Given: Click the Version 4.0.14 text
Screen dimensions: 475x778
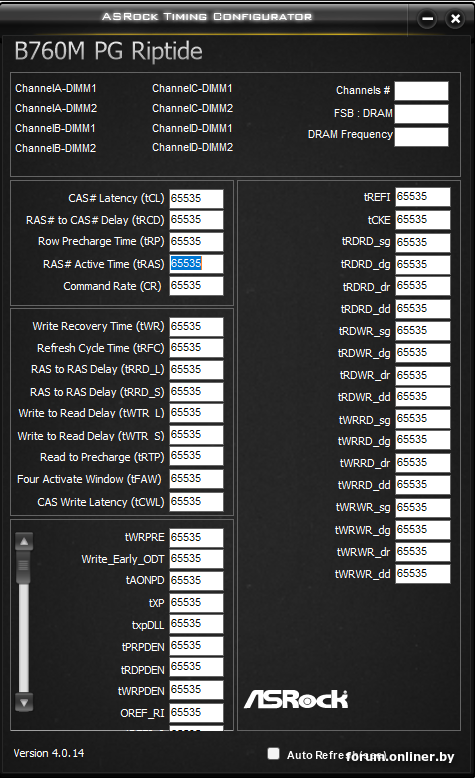Looking at the screenshot, I should pyautogui.click(x=49, y=753).
